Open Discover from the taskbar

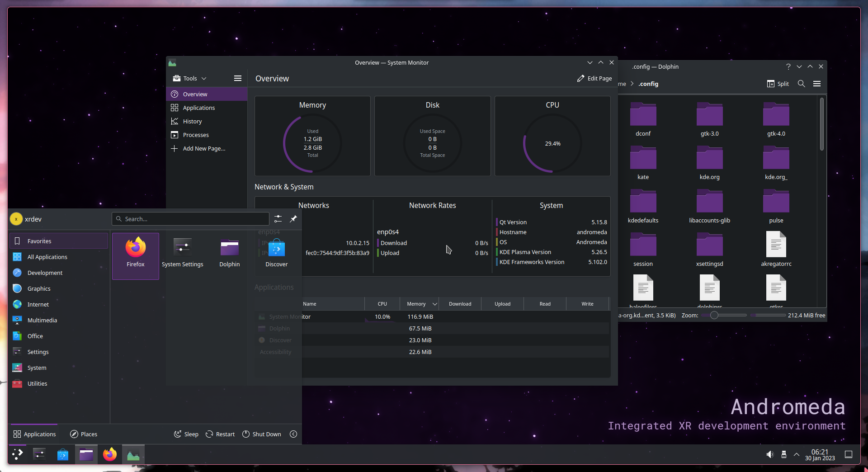pos(63,454)
